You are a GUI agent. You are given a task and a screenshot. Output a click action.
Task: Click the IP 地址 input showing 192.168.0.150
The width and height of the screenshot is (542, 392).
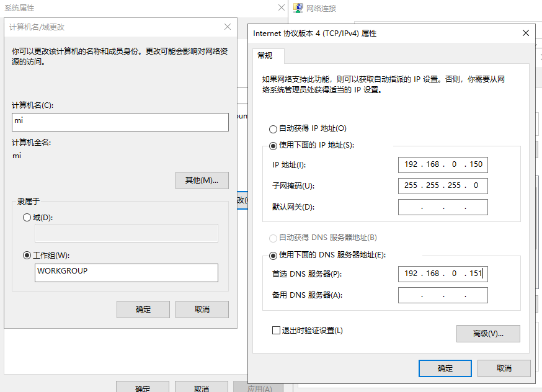click(x=442, y=164)
